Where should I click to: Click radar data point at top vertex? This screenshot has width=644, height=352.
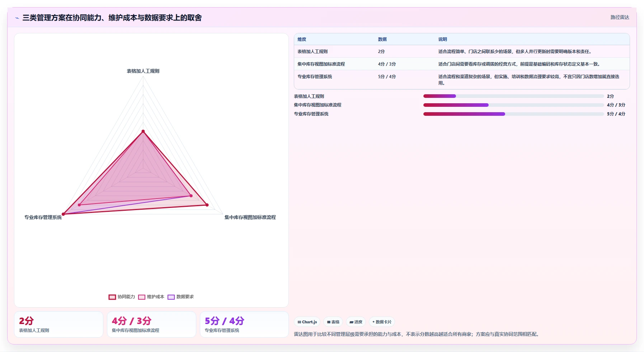click(x=143, y=132)
